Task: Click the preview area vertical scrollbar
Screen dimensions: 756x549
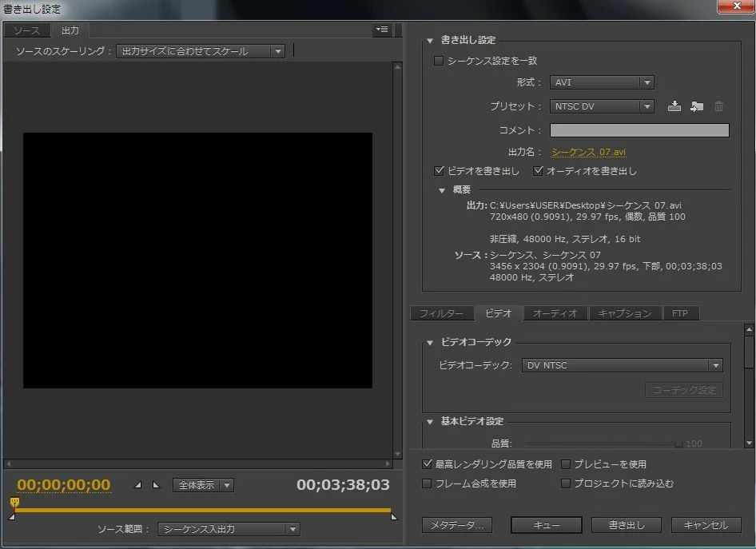Action: [x=397, y=261]
